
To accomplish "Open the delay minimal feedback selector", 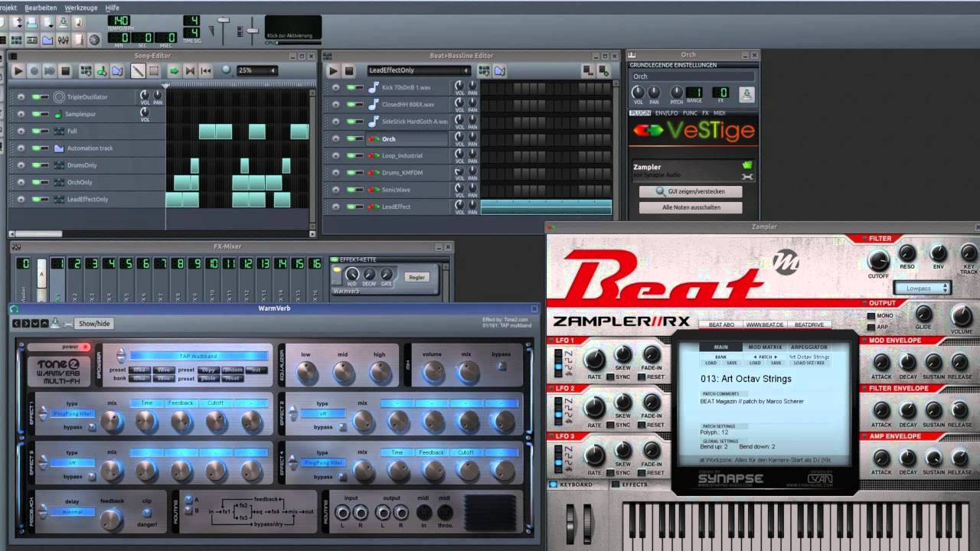I will (72, 511).
